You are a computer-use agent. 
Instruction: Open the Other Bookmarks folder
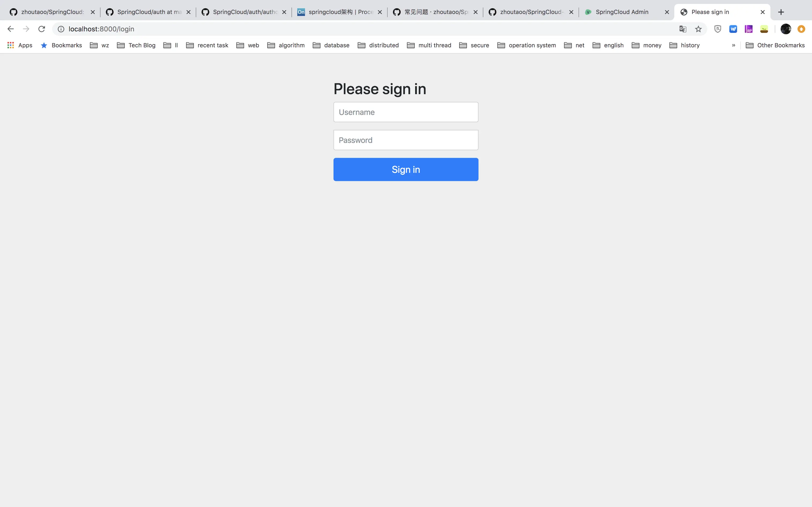coord(775,45)
